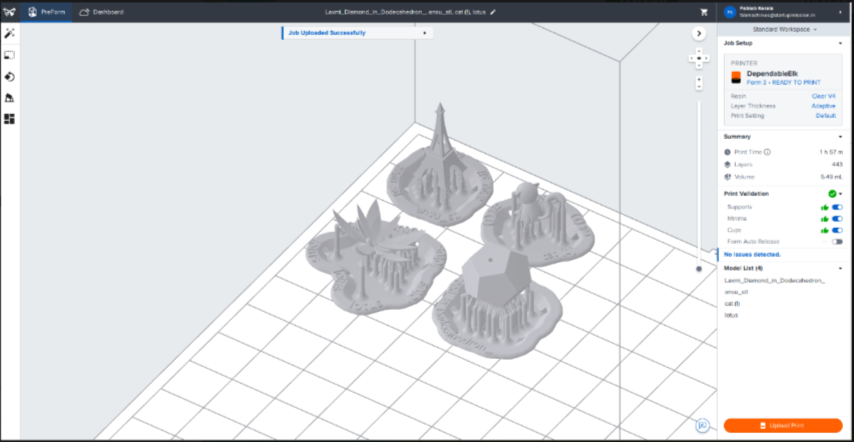Select ansu_stl in model list

coord(736,292)
